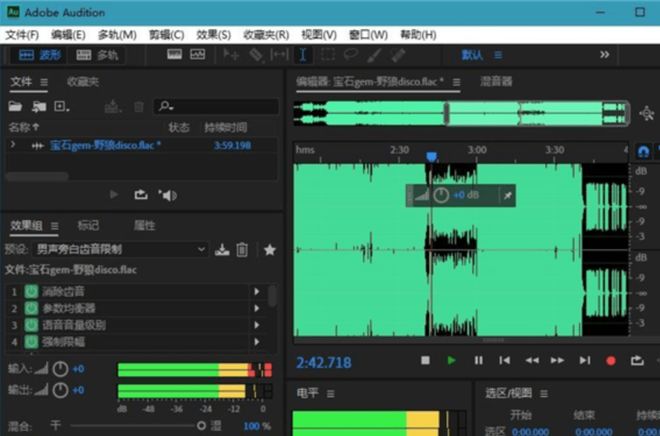Click the playhead marker on timeline ruler
This screenshot has width=660, height=436.
click(x=431, y=157)
